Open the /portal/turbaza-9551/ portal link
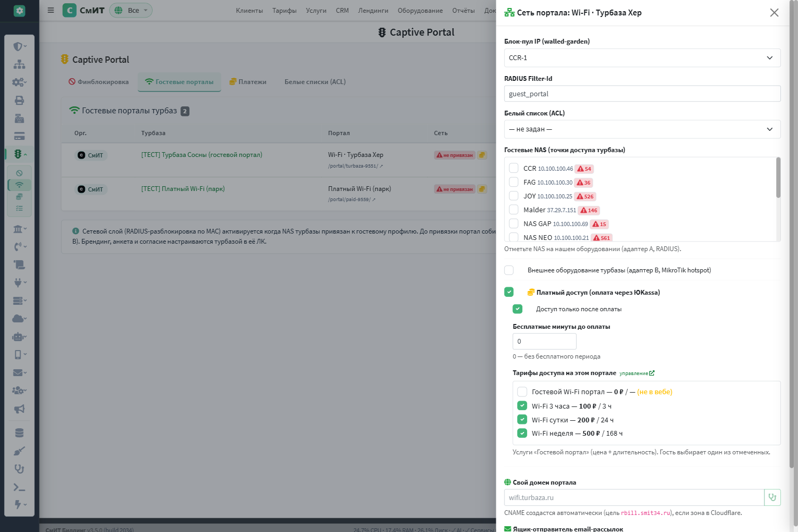 (355, 166)
